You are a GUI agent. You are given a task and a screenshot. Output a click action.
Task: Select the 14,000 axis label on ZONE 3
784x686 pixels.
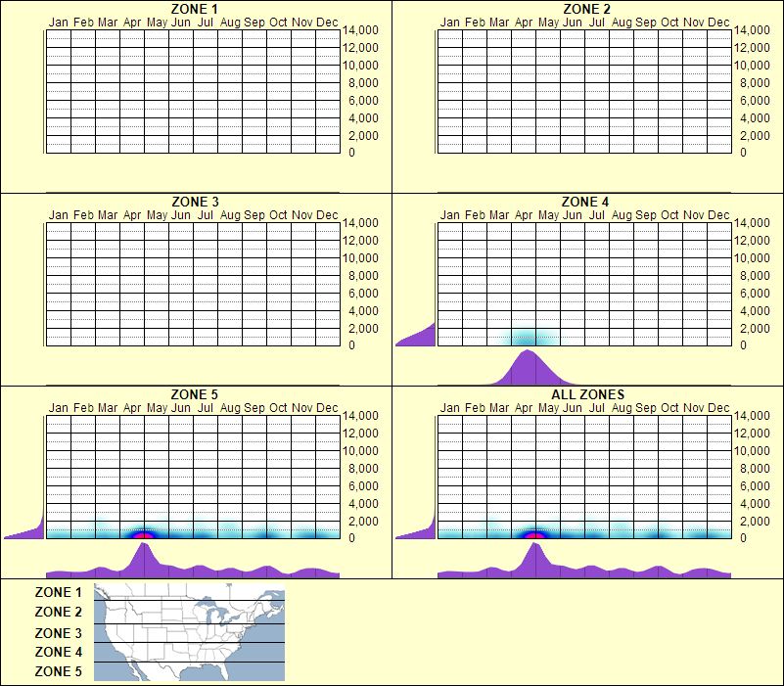[x=363, y=223]
